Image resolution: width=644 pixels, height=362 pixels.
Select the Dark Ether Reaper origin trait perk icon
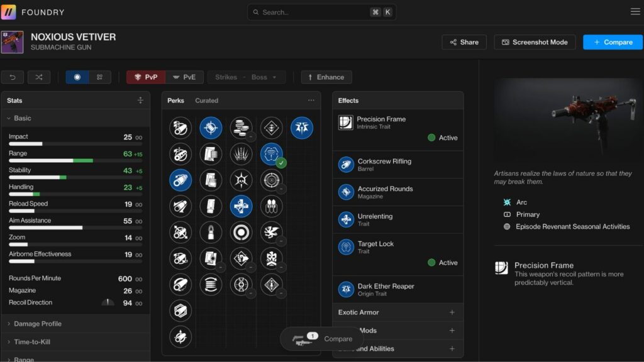[x=302, y=128]
